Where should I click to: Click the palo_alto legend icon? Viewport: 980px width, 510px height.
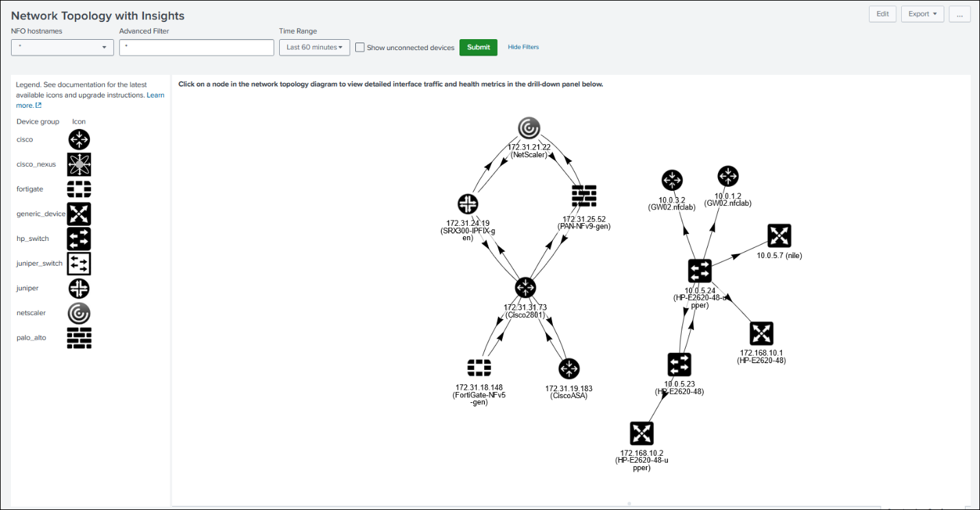pyautogui.click(x=79, y=338)
